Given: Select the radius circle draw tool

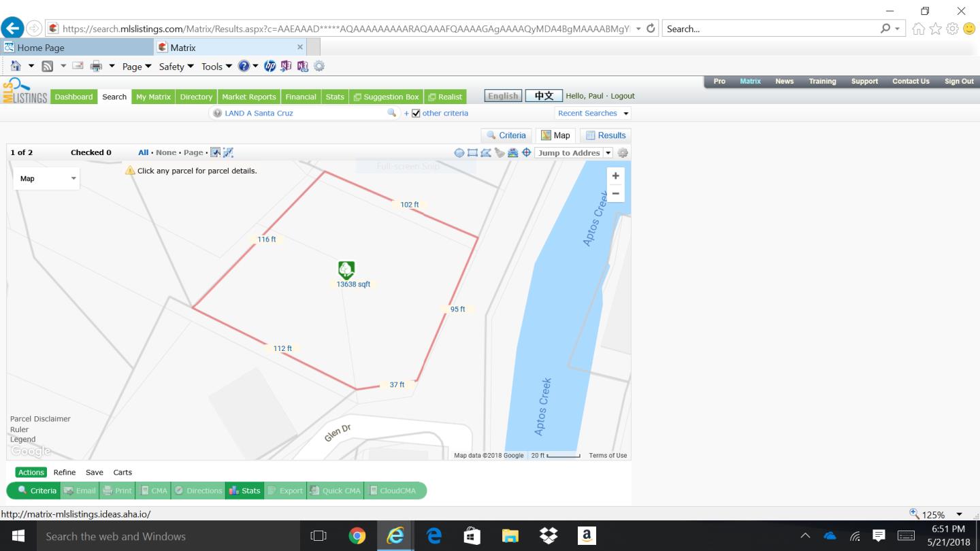Looking at the screenshot, I should point(459,153).
